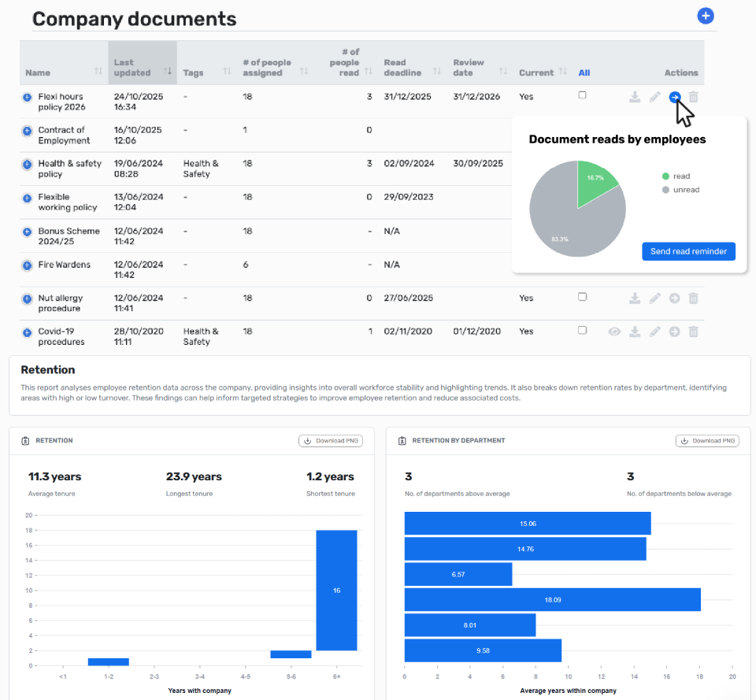Click the blue add document plus button

coord(706,16)
